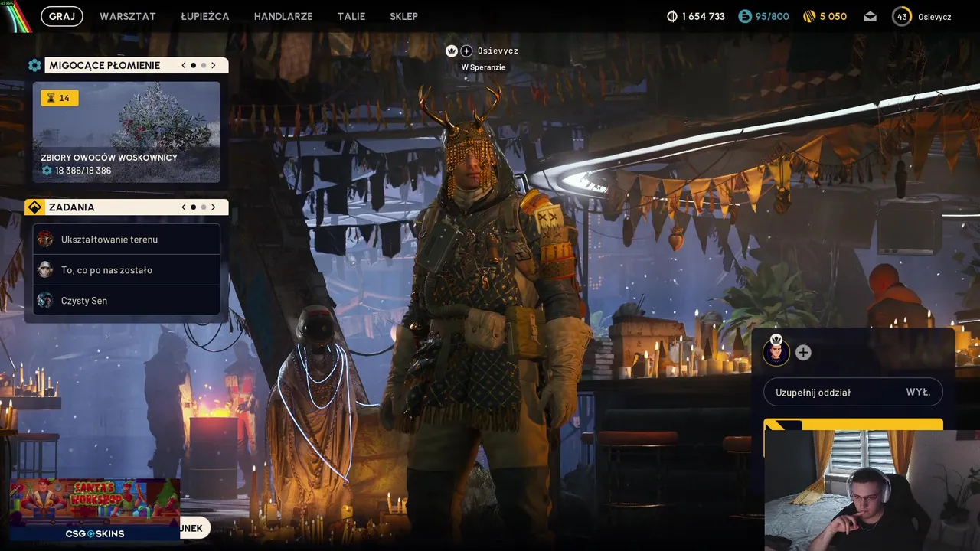Click the gold currency icon beside 5 050

click(809, 16)
